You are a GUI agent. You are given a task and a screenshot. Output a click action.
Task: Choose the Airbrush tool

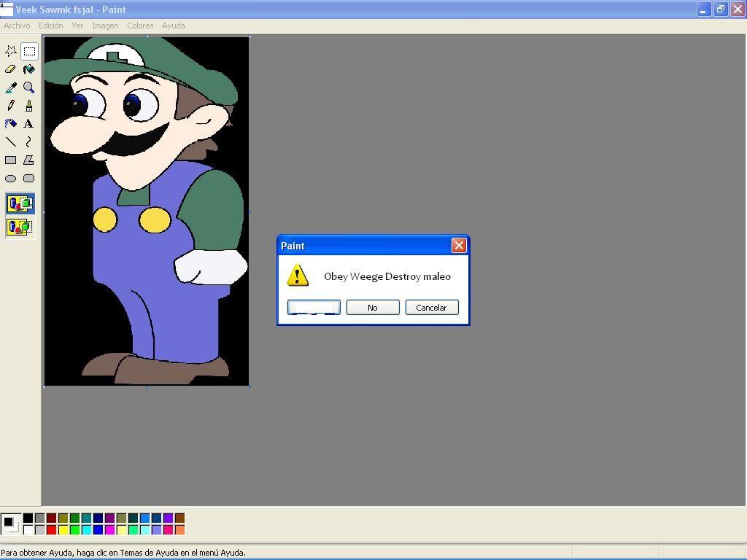(x=11, y=123)
